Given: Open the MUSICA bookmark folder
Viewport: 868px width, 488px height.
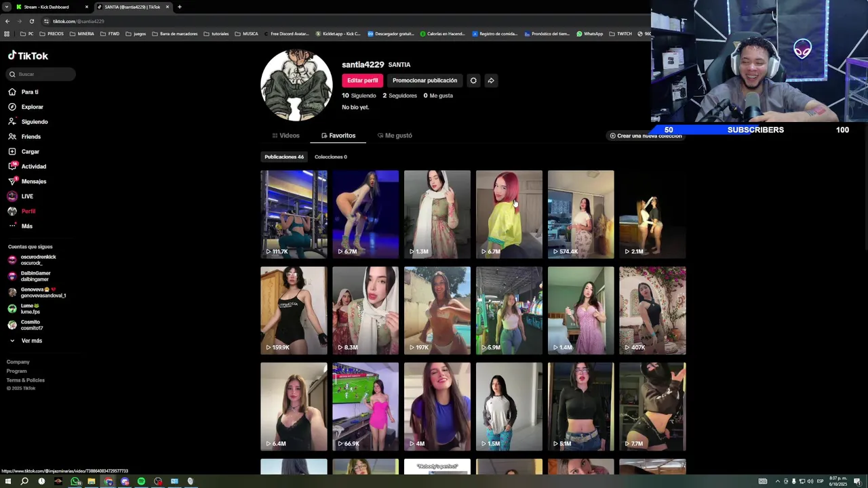Looking at the screenshot, I should [x=246, y=33].
